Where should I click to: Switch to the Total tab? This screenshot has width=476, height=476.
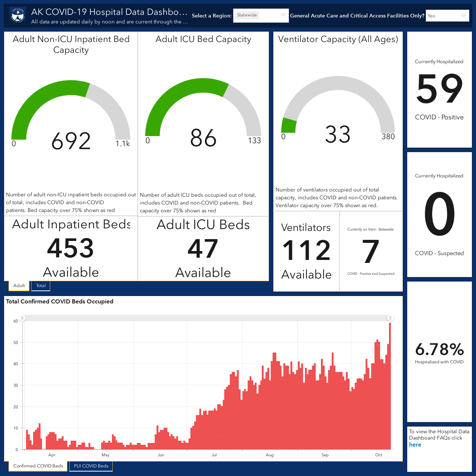click(41, 286)
